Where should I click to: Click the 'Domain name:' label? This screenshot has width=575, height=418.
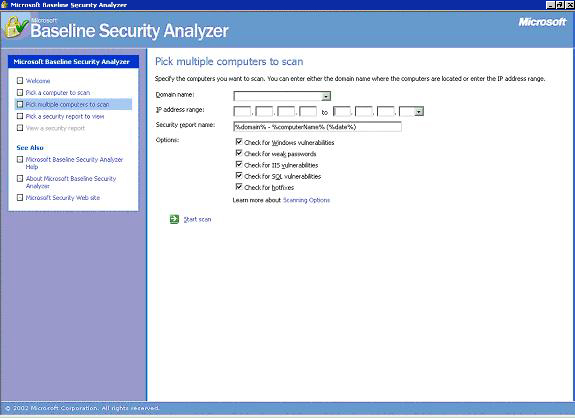point(175,95)
